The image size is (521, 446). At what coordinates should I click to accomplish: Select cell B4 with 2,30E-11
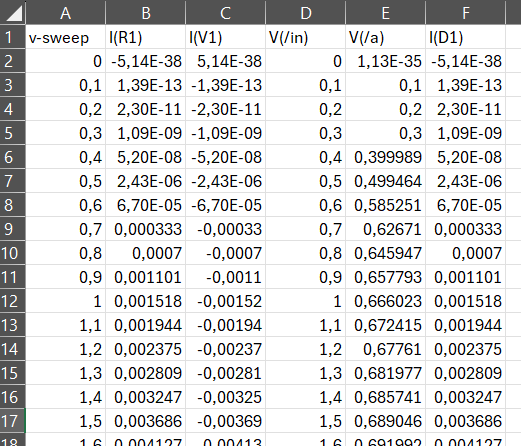point(146,109)
